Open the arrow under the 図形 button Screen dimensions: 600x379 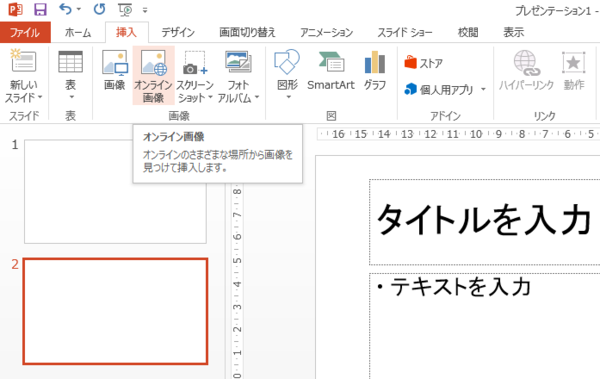pos(289,97)
